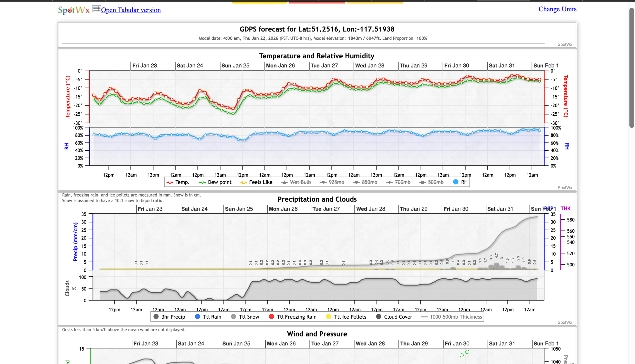Click the table icon beside Open Tabular version
Screen dimensions: 635x364
click(97, 9)
